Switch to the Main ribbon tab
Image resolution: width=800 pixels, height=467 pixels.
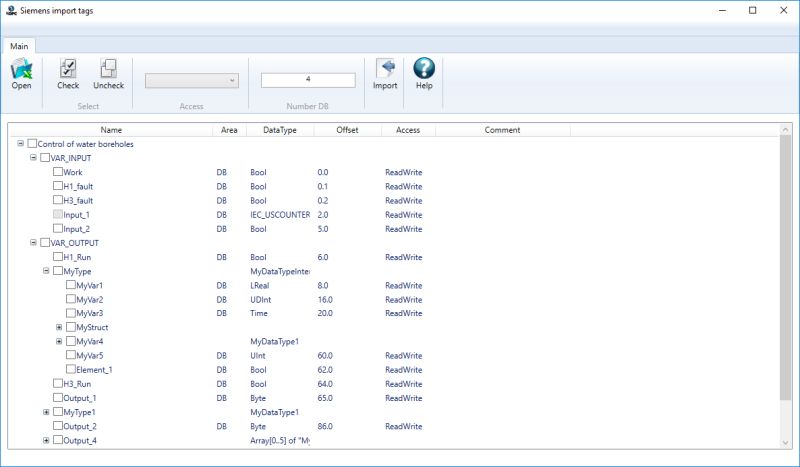click(19, 46)
